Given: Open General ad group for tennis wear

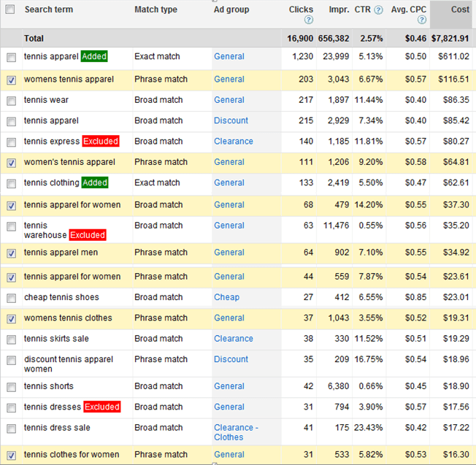Looking at the screenshot, I should pos(229,100).
